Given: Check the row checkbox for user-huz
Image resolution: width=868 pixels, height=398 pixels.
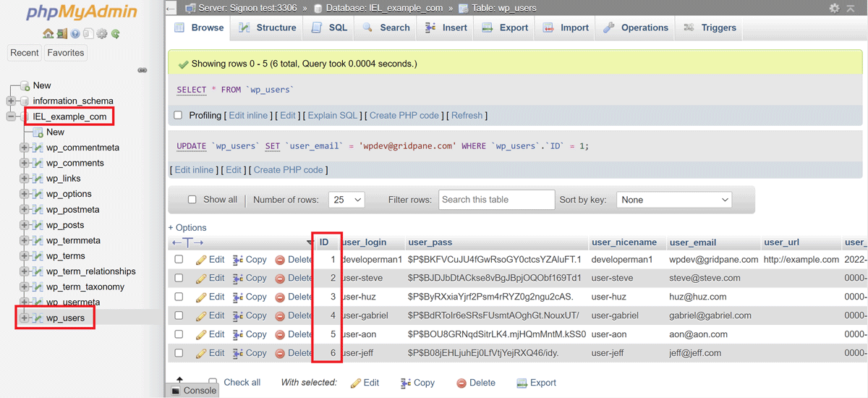Looking at the screenshot, I should [x=179, y=297].
